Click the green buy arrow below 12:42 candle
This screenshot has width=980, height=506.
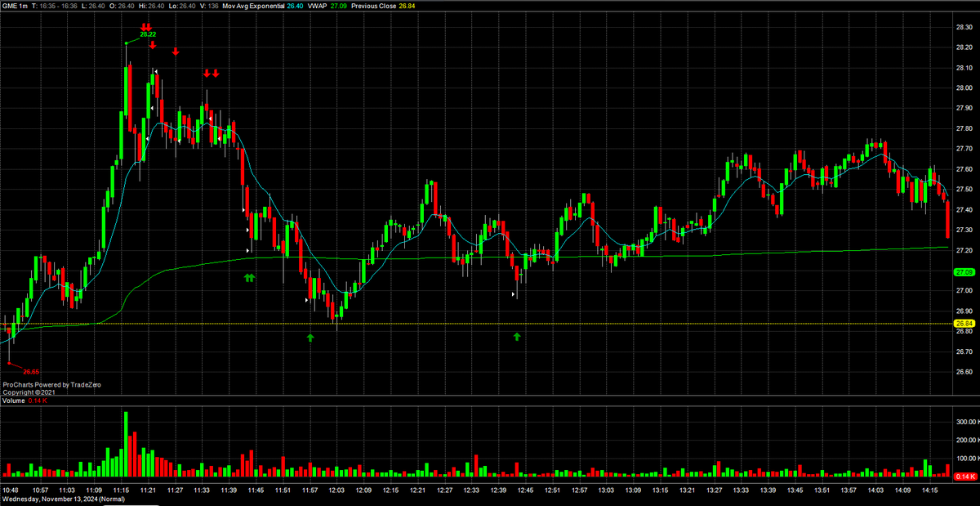(517, 336)
